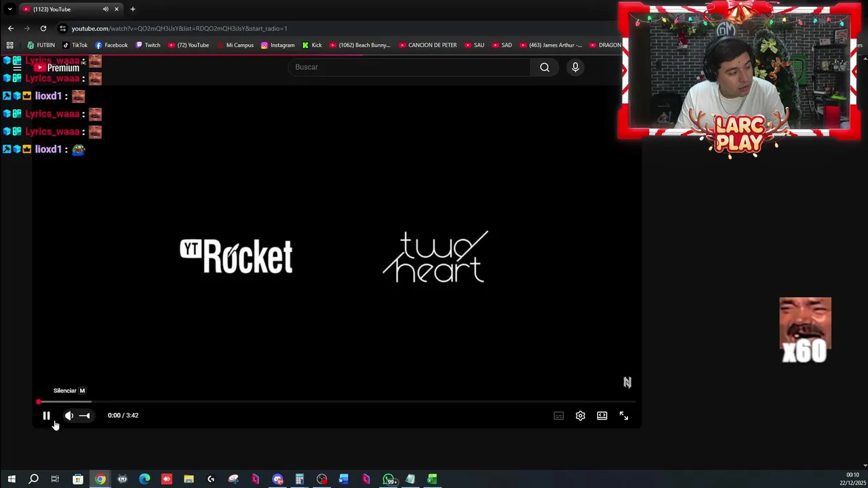Click the 0:00 / 3:42 time display

(123, 415)
